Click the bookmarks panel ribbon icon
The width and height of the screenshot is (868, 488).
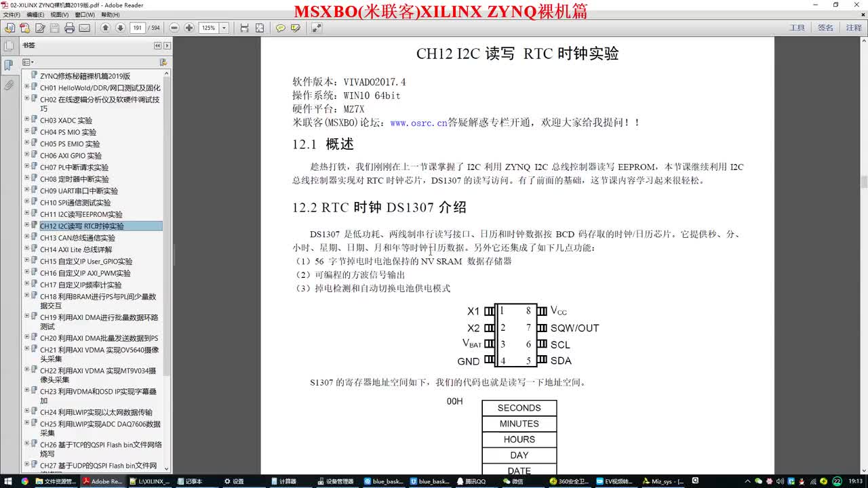point(8,65)
